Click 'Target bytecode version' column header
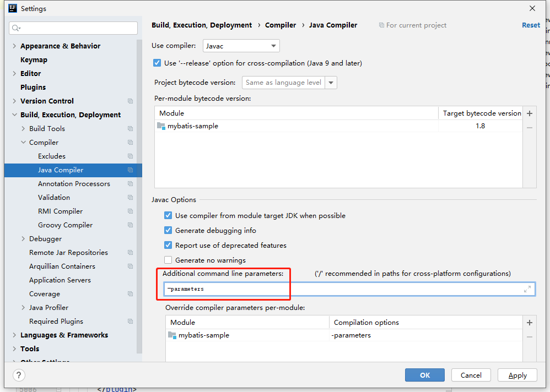550x392 pixels. [481, 113]
